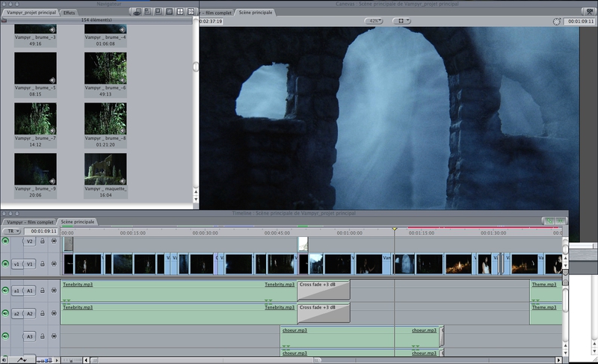The height and width of the screenshot is (364, 598).
Task: Click the first view-mode icon in Navigateur toolbar
Action: (x=137, y=12)
